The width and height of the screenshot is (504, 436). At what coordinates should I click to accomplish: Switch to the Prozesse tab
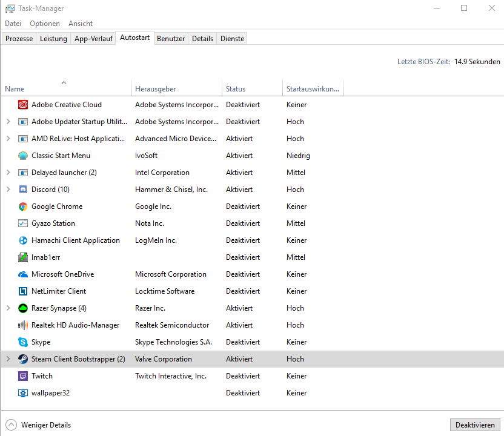click(x=19, y=39)
